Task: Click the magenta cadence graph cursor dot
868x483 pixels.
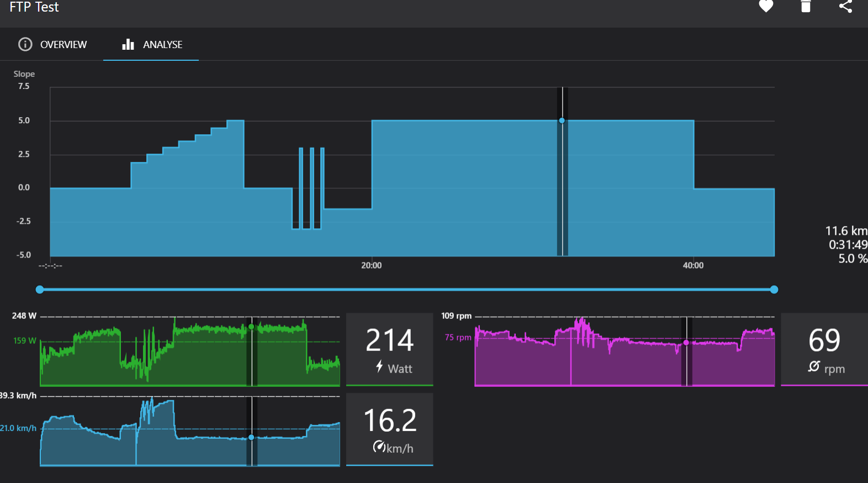Action: click(686, 343)
